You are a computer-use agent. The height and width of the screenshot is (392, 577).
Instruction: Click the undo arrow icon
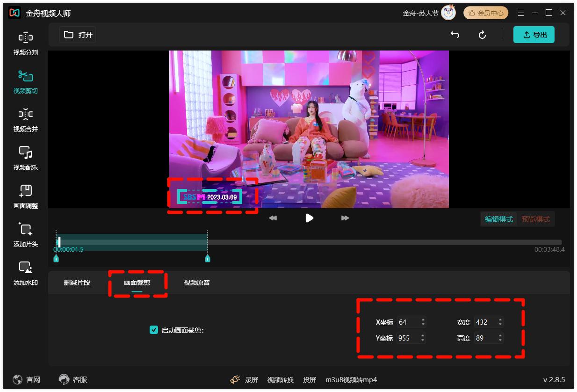pyautogui.click(x=454, y=35)
